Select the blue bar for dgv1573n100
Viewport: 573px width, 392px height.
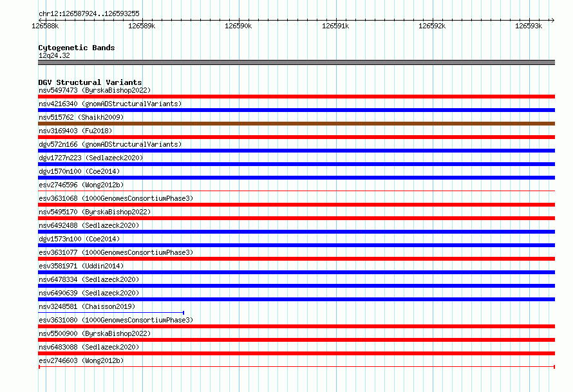click(x=296, y=245)
